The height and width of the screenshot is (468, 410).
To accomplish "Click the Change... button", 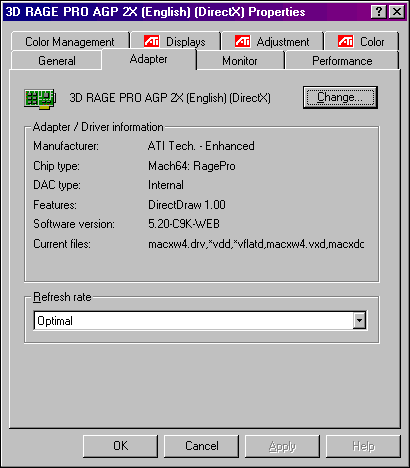I will [340, 97].
